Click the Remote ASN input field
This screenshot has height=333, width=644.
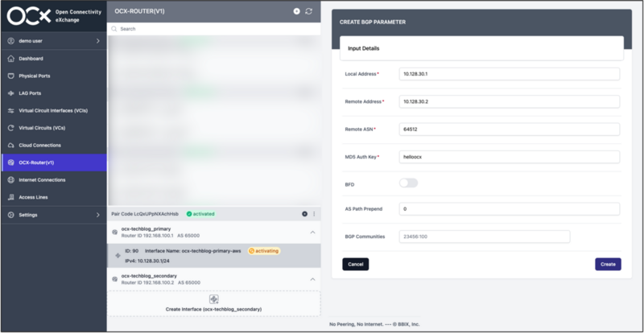510,129
